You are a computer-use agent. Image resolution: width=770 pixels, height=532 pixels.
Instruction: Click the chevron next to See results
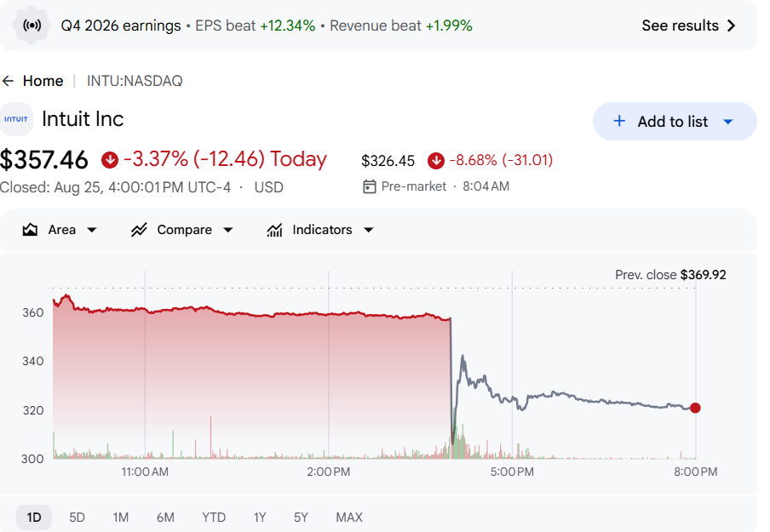[731, 26]
